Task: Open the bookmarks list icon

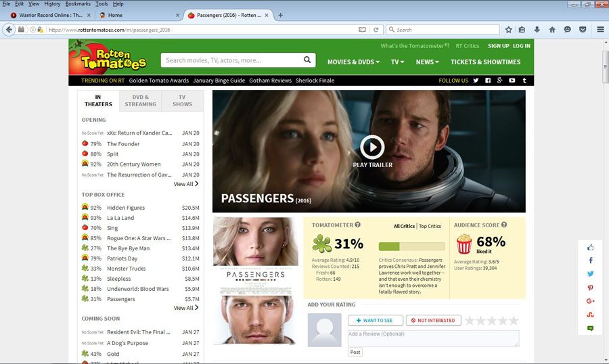Action: click(522, 30)
